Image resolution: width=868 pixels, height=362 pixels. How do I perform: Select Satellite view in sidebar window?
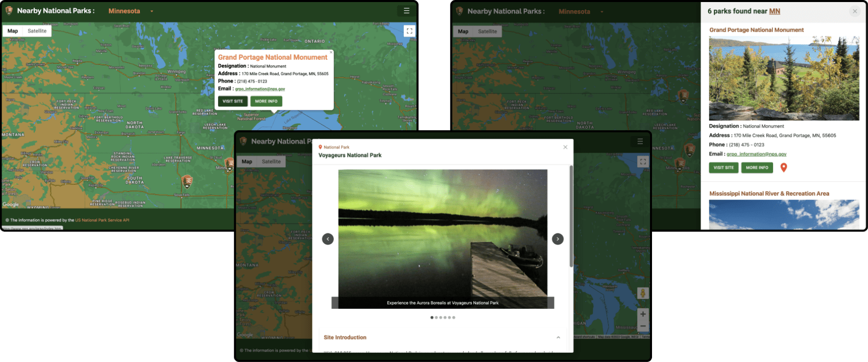point(487,31)
